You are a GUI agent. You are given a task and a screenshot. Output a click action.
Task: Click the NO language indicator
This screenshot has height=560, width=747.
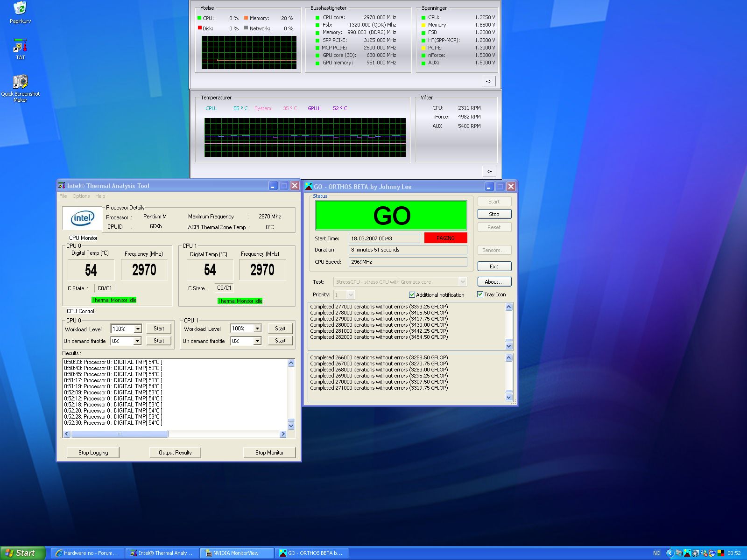(656, 553)
